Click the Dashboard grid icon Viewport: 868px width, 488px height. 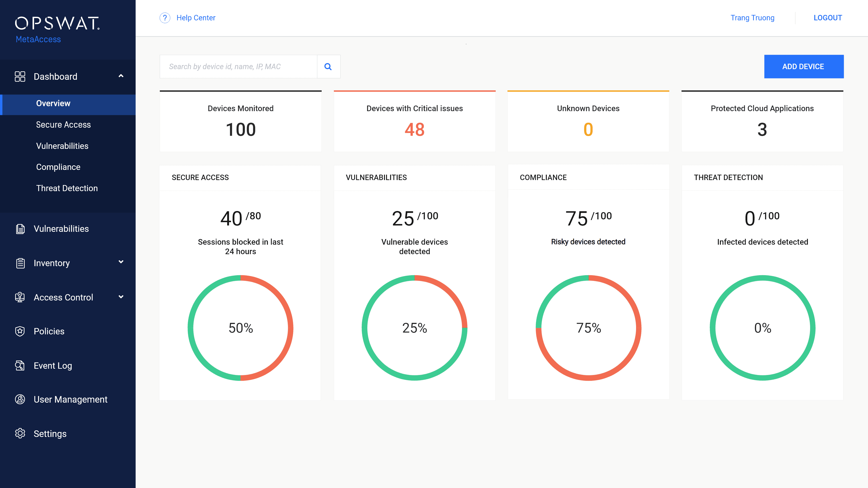pos(20,76)
